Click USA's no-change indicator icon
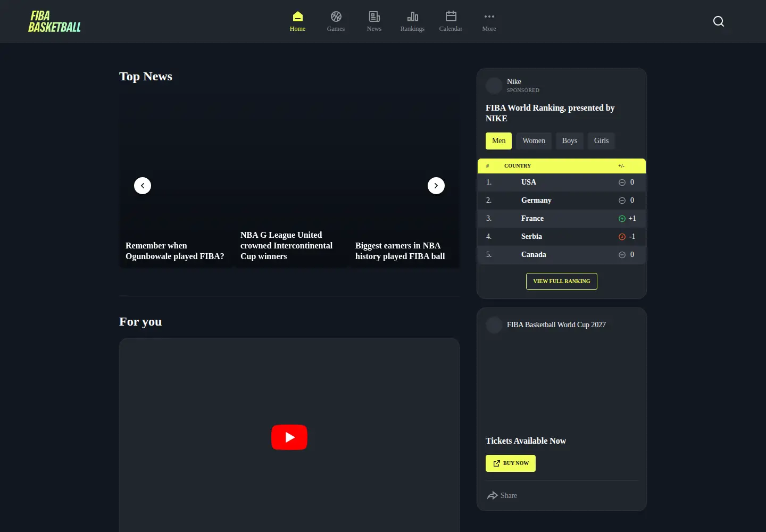This screenshot has width=766, height=532. (622, 182)
